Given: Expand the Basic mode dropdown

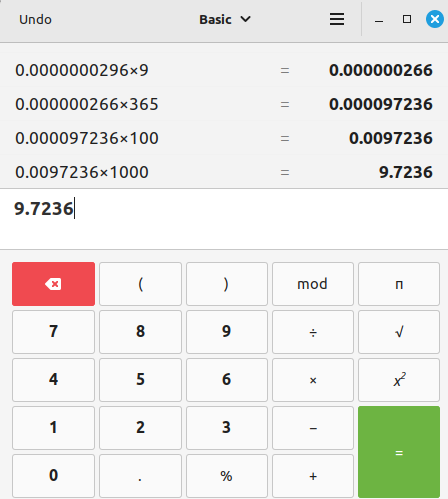Looking at the screenshot, I should click(x=225, y=19).
